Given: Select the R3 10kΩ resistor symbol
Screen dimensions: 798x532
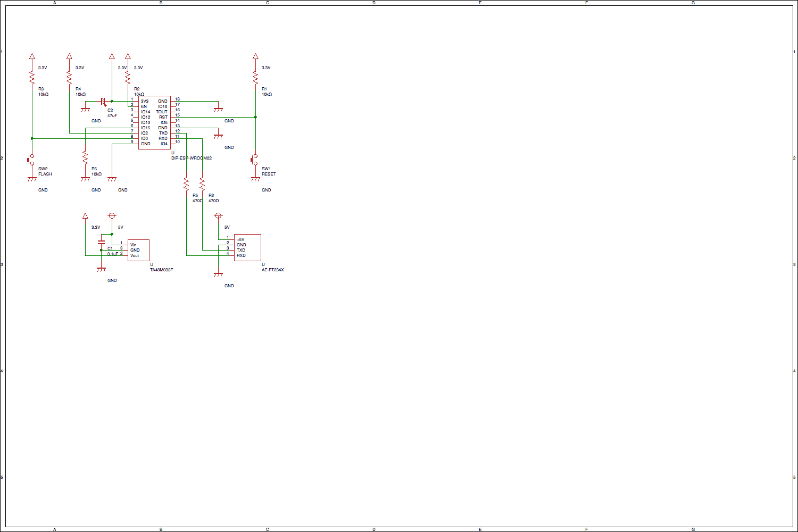Looking at the screenshot, I should tap(32, 78).
